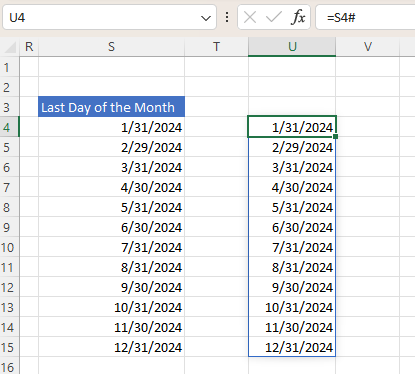Click column S cell showing 4/30/2024

point(111,187)
